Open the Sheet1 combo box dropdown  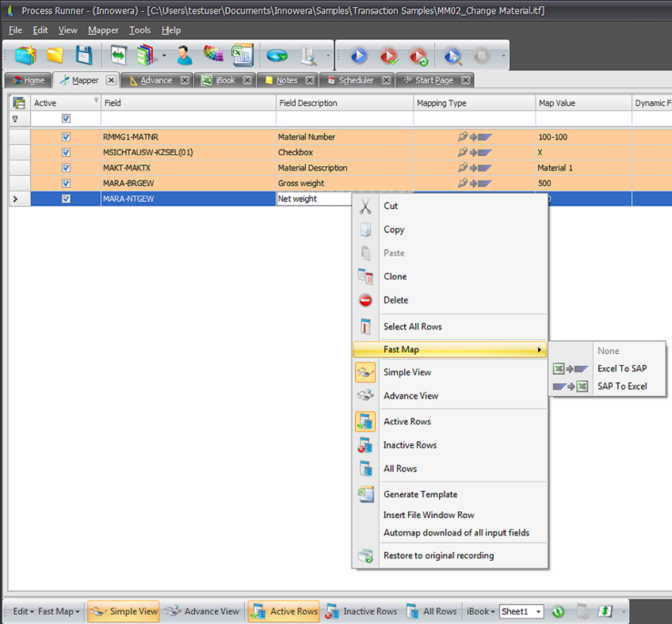pyautogui.click(x=538, y=611)
